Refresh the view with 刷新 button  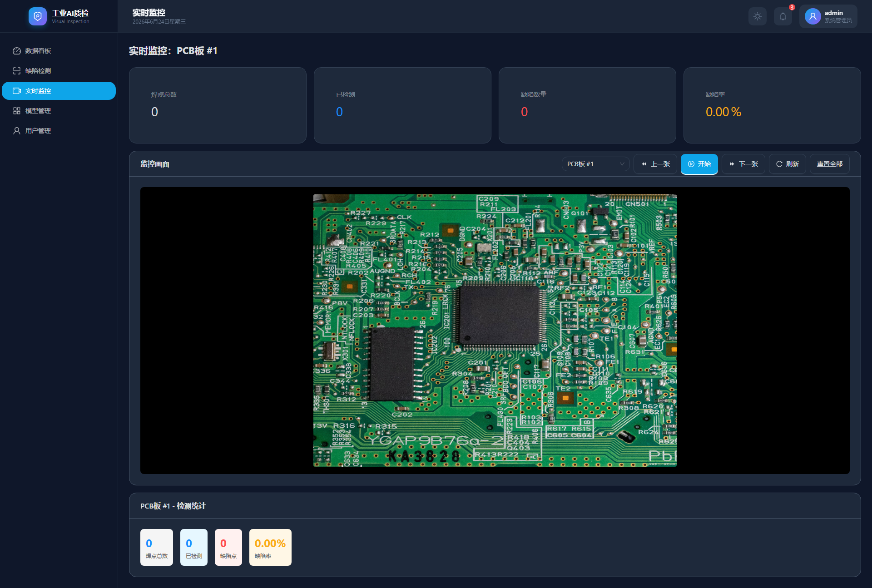787,164
